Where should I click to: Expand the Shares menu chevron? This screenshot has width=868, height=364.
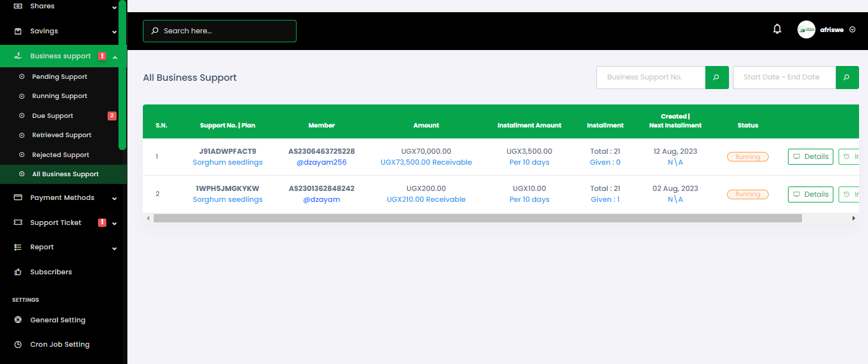pyautogui.click(x=114, y=8)
